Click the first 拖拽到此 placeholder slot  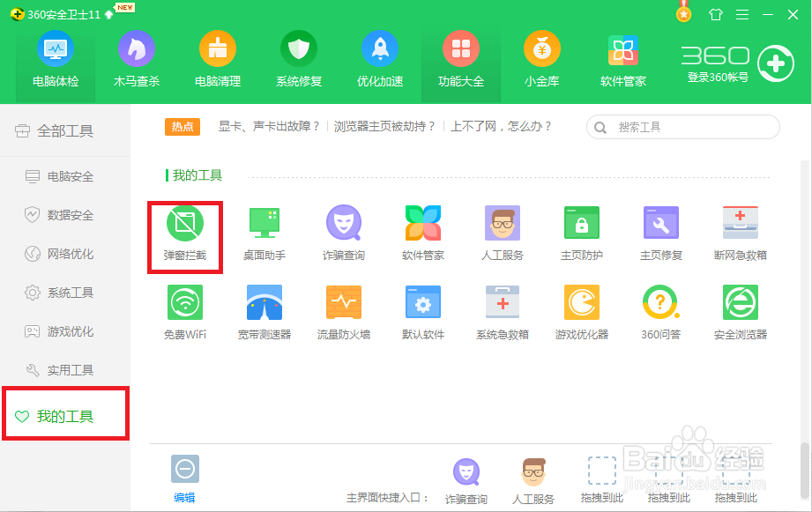(x=602, y=480)
